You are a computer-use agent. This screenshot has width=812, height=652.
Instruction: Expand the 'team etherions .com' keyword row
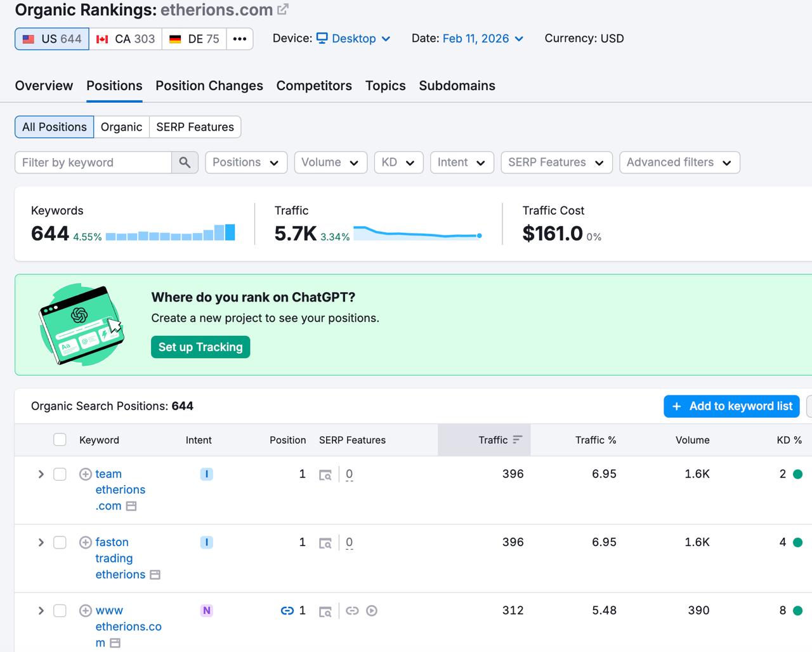41,474
